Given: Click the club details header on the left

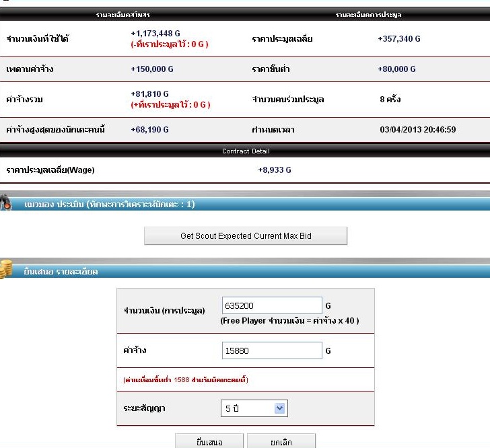Looking at the screenshot, I should [123, 14].
